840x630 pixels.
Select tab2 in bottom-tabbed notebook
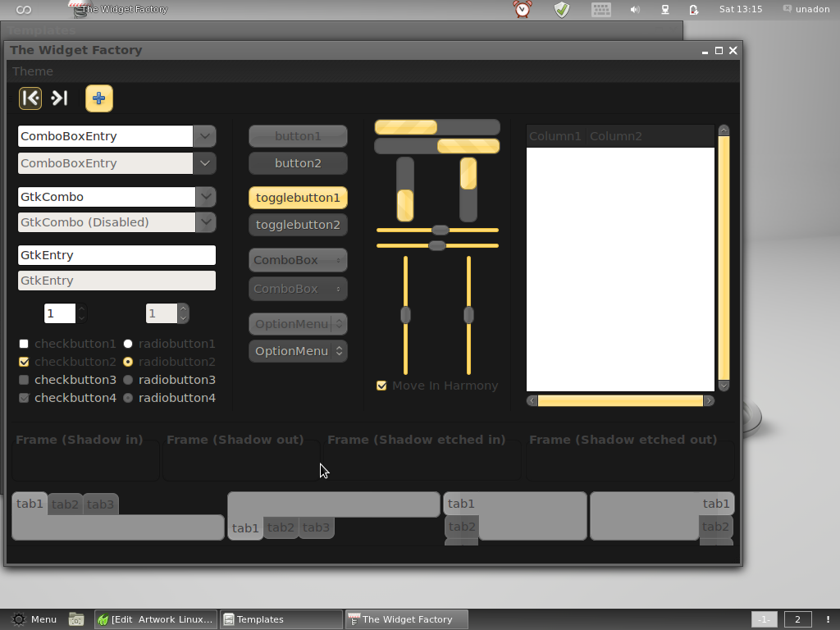pos(281,527)
